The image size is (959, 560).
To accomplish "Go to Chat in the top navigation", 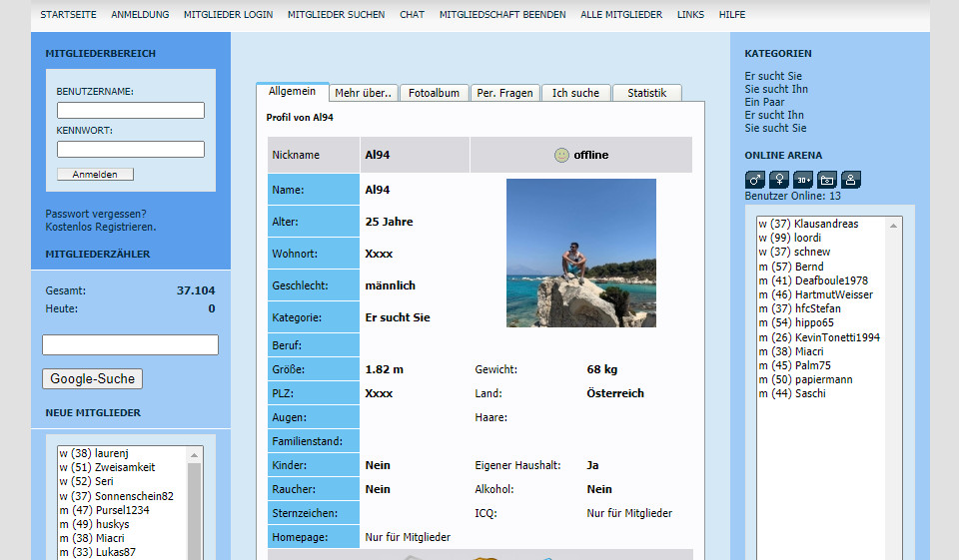I will 412,15.
